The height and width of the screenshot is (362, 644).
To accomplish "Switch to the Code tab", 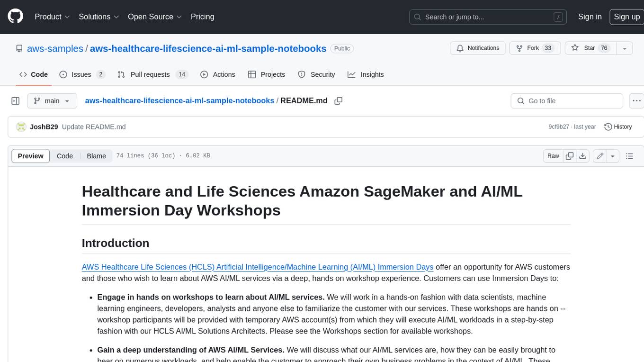I will (34, 74).
